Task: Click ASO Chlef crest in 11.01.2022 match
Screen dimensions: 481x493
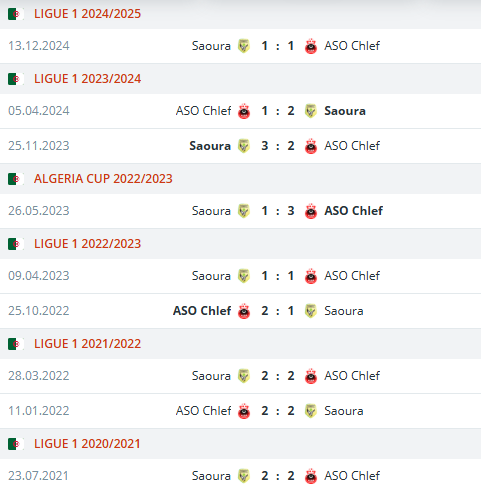Action: (244, 411)
